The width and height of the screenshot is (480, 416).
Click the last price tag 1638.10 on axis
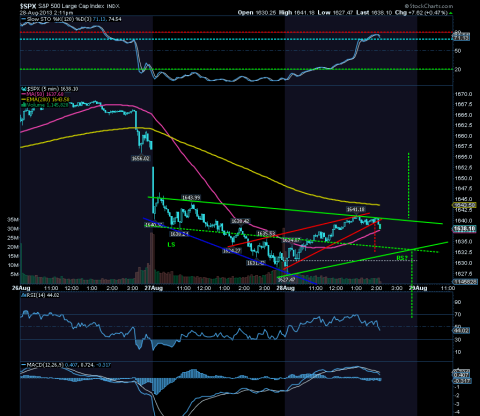coord(464,229)
